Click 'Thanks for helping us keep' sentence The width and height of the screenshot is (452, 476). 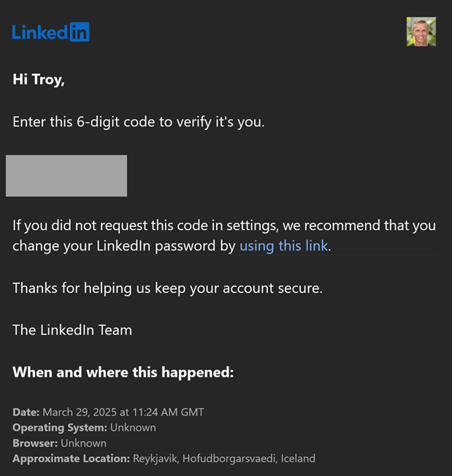tap(167, 288)
